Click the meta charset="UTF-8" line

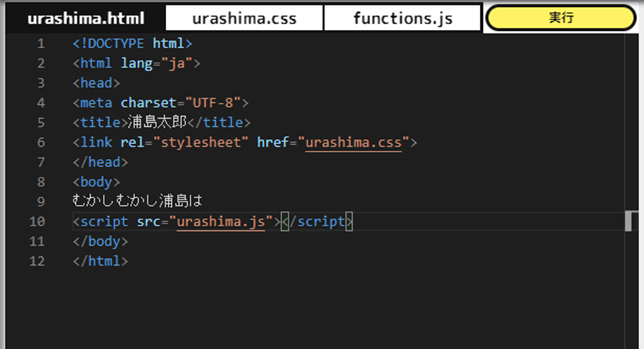(x=160, y=103)
